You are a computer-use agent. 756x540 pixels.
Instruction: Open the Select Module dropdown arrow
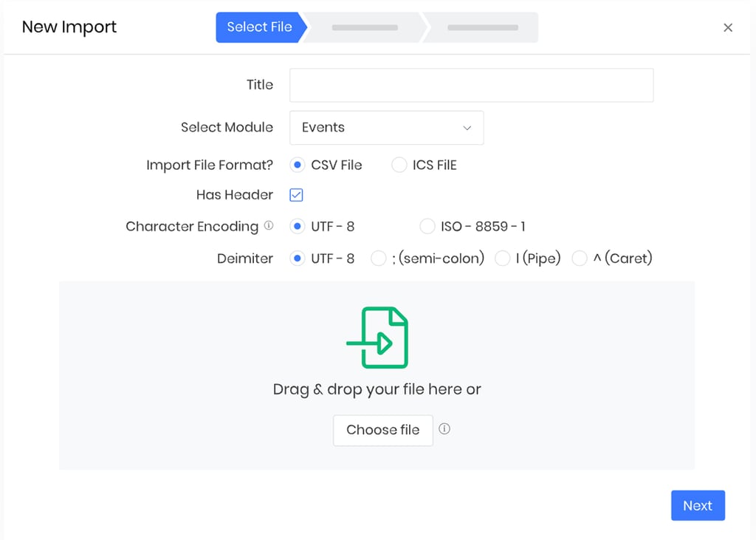pos(467,127)
